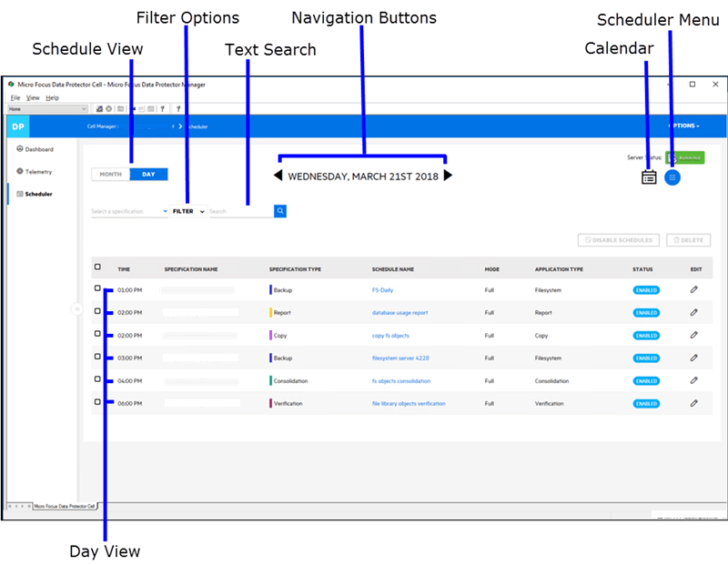Open the Home context dropdown in toolbar
Viewport: 728px width, 565px height.
48,109
